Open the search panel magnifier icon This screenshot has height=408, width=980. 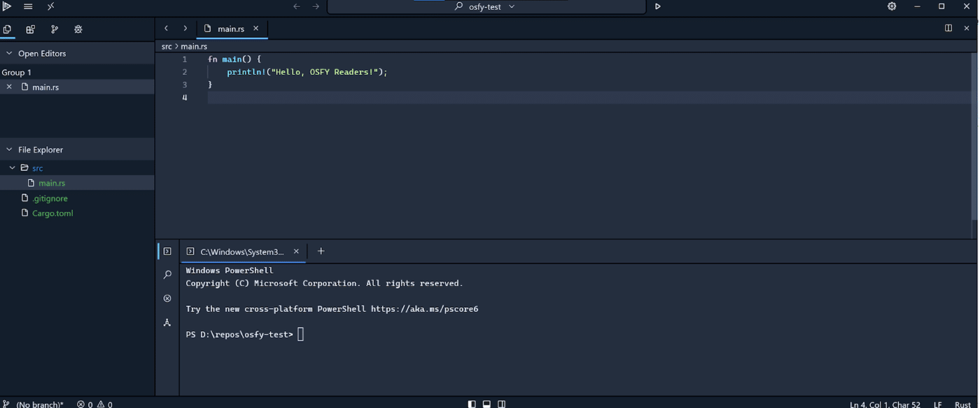pos(167,275)
